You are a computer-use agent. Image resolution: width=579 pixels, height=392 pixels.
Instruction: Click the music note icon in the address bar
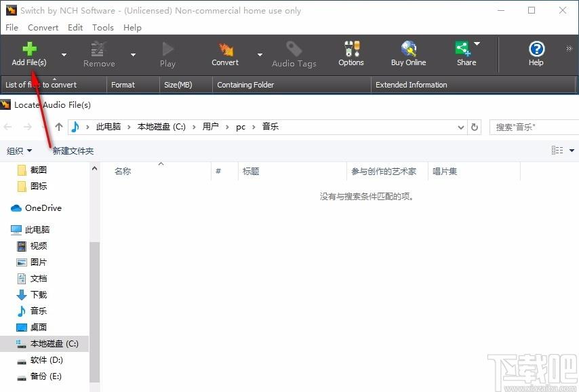tap(75, 127)
